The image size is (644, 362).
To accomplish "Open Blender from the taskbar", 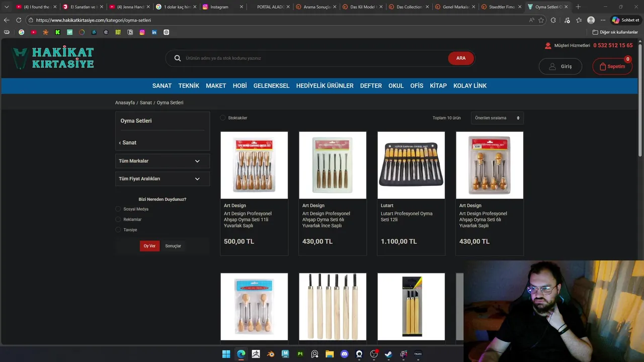I will coord(271,354).
